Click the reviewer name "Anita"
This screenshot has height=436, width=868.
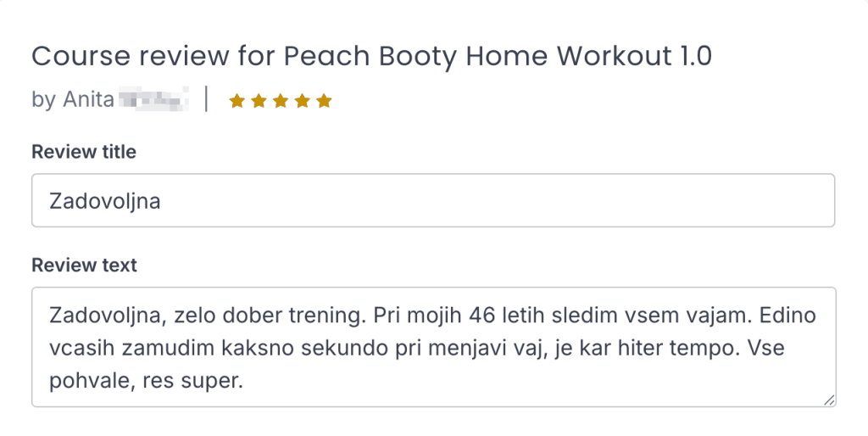88,100
